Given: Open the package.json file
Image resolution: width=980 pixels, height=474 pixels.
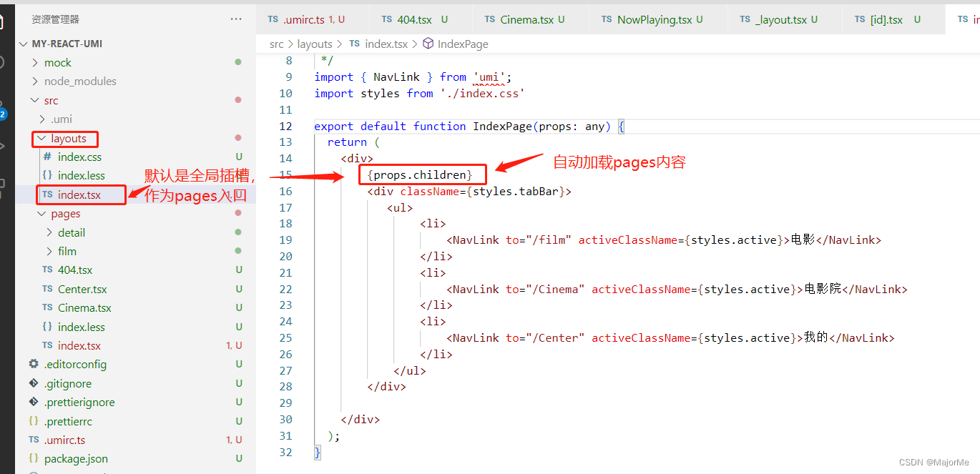Looking at the screenshot, I should pyautogui.click(x=76, y=458).
